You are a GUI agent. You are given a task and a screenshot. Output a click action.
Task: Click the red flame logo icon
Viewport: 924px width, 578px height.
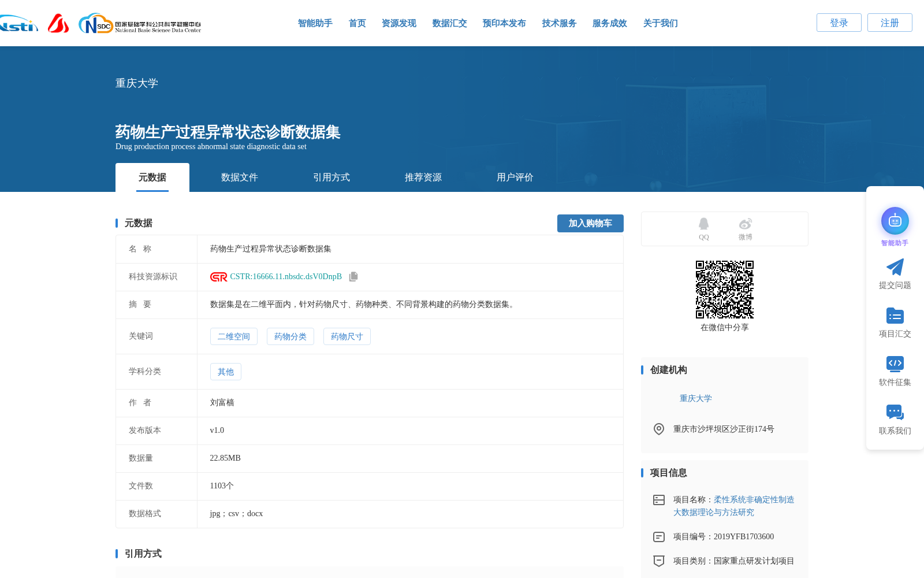(58, 24)
